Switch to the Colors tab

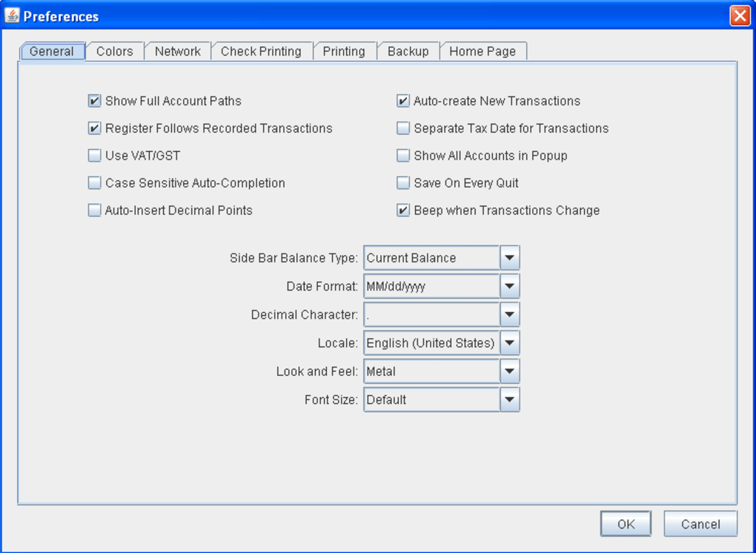(115, 51)
